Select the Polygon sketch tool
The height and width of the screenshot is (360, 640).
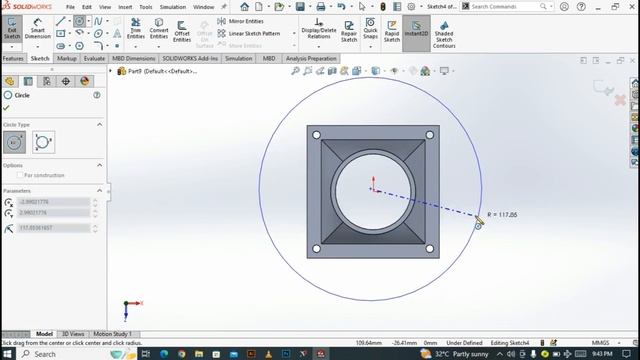(79, 46)
